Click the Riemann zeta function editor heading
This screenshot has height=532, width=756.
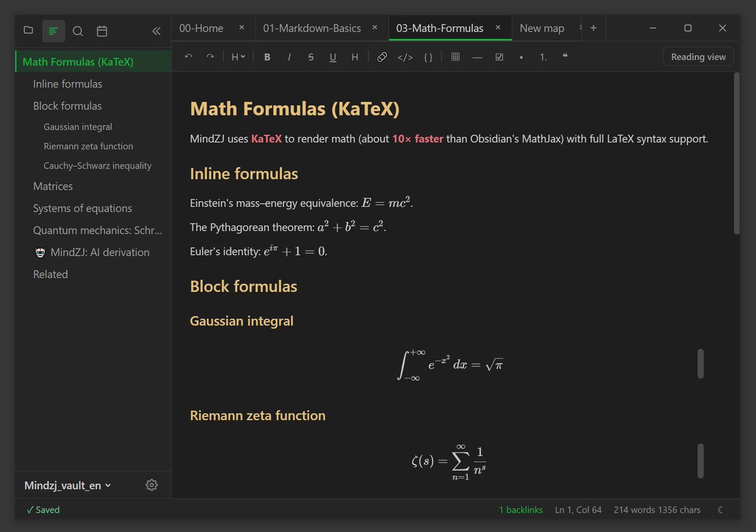point(258,416)
